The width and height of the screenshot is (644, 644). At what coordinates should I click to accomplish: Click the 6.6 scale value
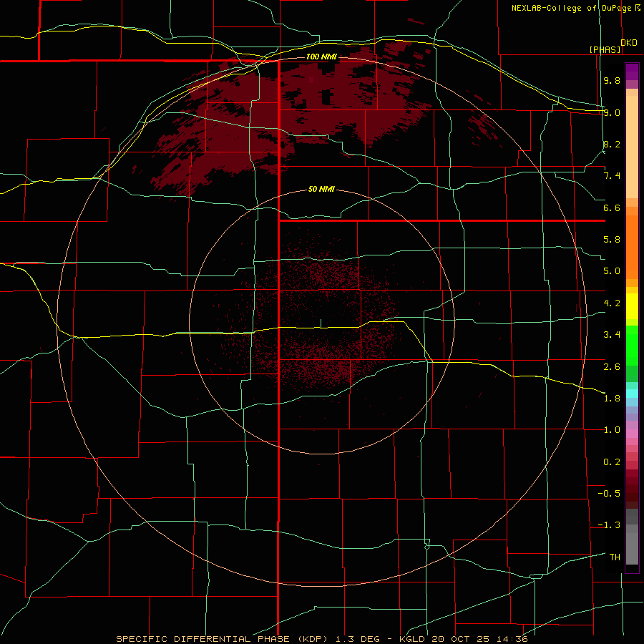tap(612, 208)
